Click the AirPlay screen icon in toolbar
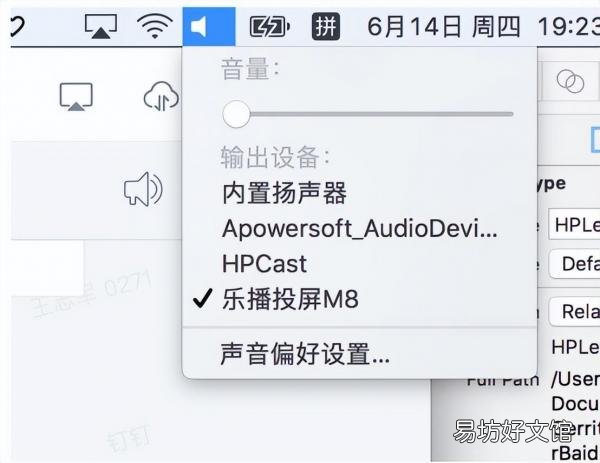The width and height of the screenshot is (600, 463). (x=76, y=97)
